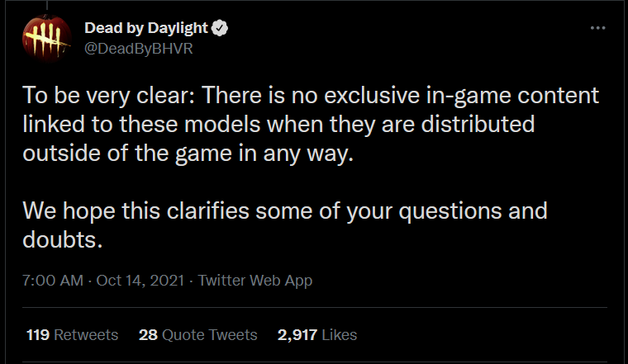Click the number 28 quote count

point(148,335)
